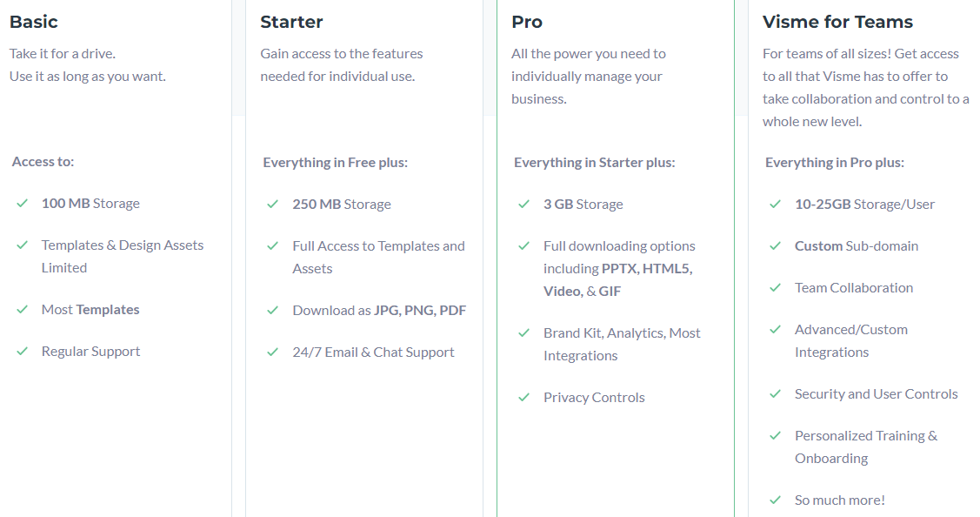Click the Everything in Starter plus label
The image size is (980, 517).
pyautogui.click(x=595, y=163)
